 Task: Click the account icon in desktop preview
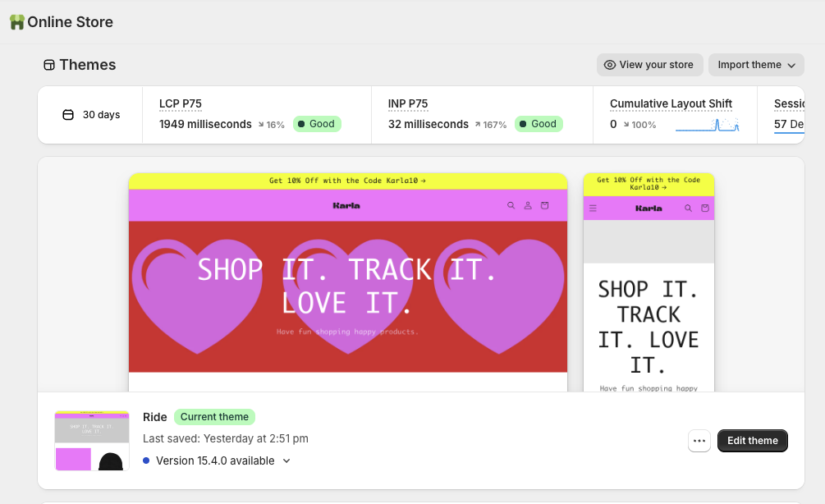528,206
